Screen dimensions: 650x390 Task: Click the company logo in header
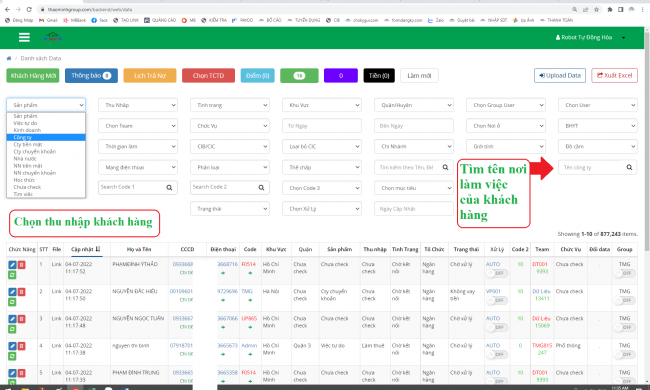pyautogui.click(x=53, y=38)
